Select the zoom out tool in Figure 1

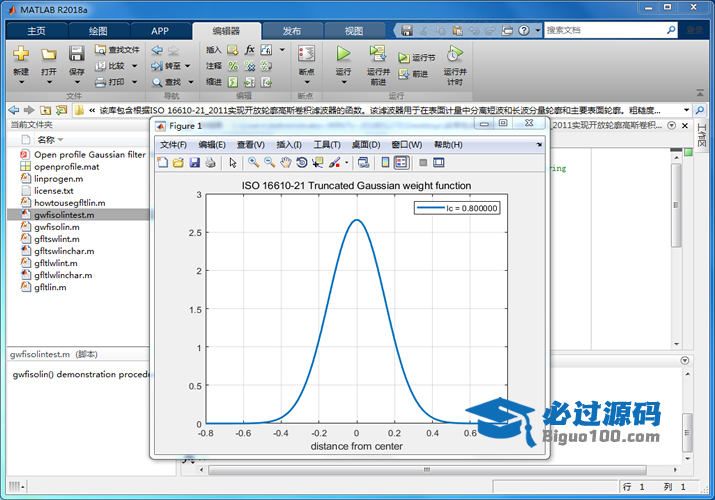coord(269,163)
